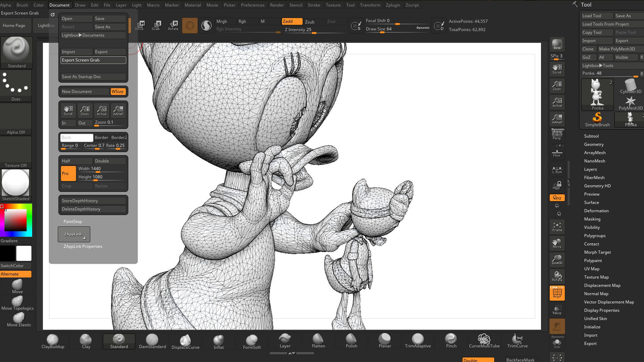
Task: Toggle the Floor grid
Action: pyautogui.click(x=557, y=152)
